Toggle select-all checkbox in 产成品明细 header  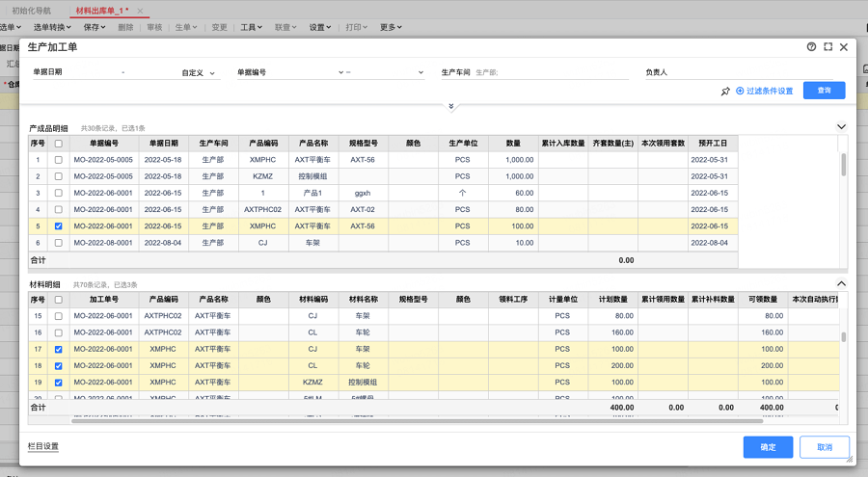click(x=59, y=144)
